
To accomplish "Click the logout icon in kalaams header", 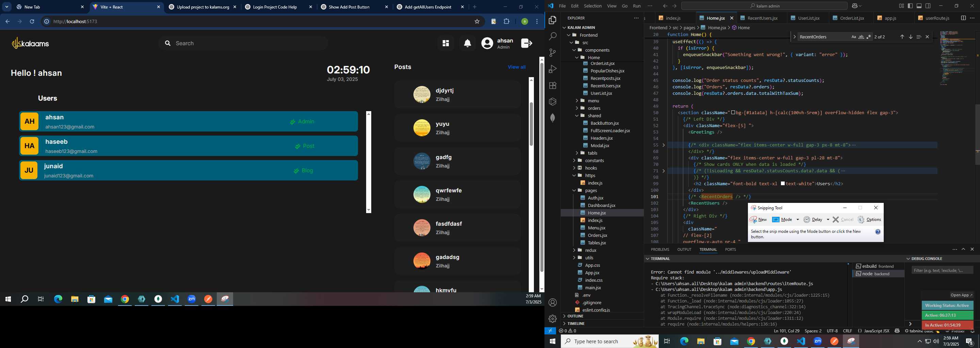I will 527,43.
